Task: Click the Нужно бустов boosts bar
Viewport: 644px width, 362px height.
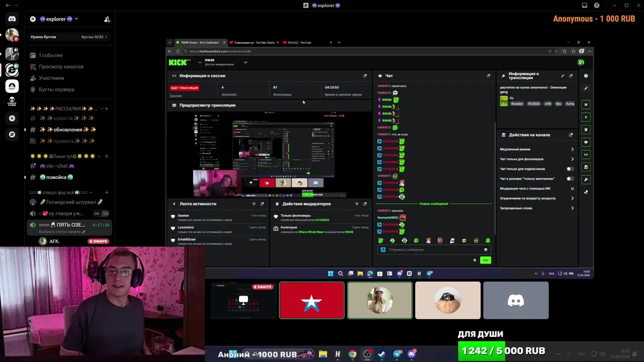Action: [69, 37]
